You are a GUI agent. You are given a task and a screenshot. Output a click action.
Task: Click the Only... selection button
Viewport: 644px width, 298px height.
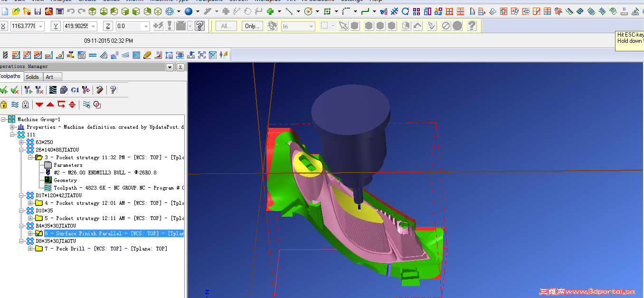[252, 26]
